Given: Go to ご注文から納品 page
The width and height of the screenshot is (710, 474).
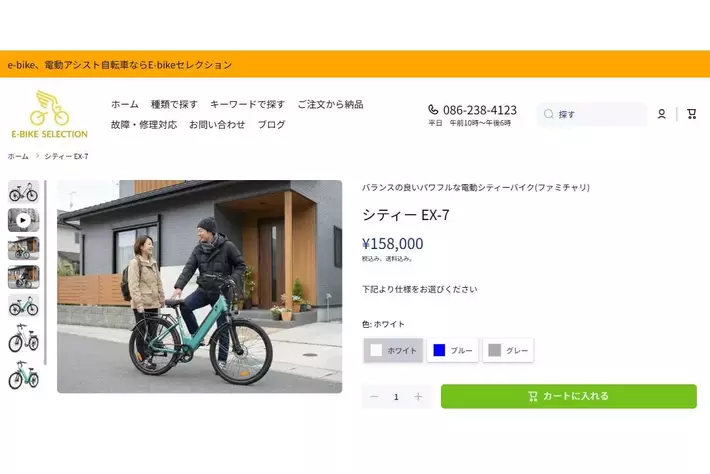Looking at the screenshot, I should pos(330,104).
